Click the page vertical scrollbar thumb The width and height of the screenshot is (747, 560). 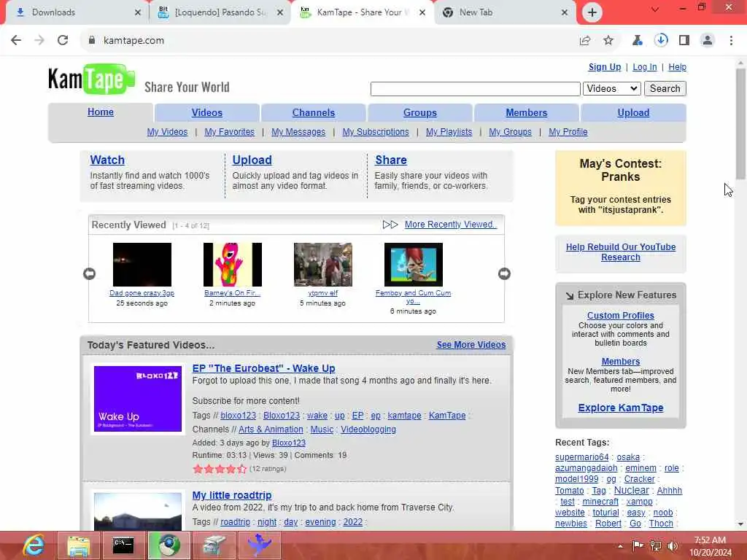coord(740,124)
